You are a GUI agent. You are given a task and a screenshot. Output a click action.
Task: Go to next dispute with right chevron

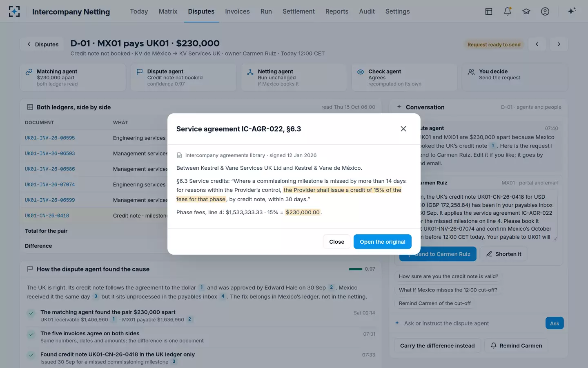[559, 44]
